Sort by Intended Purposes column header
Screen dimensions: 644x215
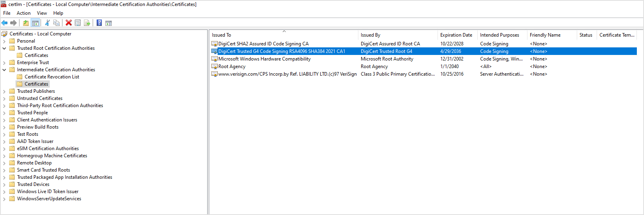[502, 35]
